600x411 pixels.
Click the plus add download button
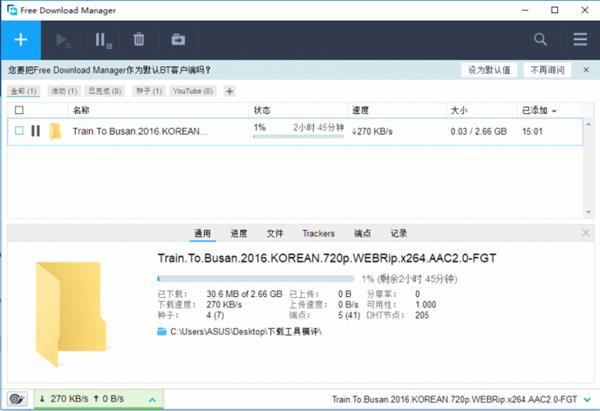pyautogui.click(x=21, y=40)
